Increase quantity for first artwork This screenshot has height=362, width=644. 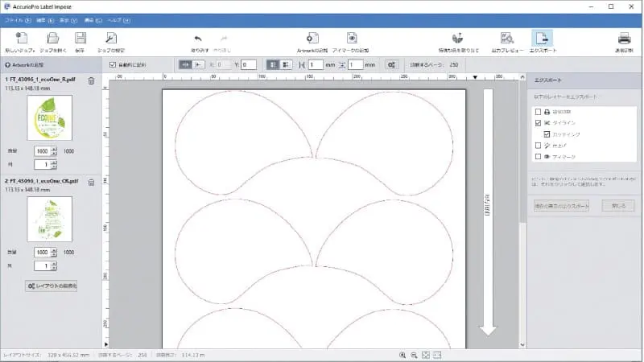54,148
